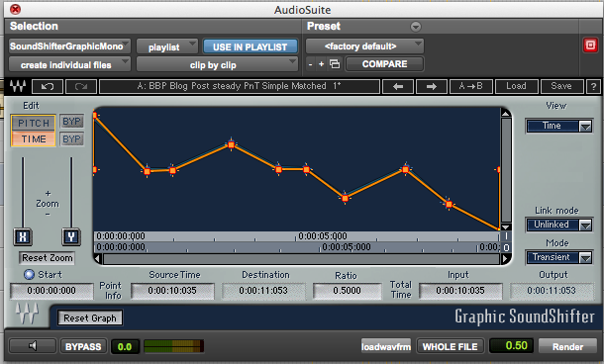Go to previous preset with left arrow

click(x=398, y=87)
